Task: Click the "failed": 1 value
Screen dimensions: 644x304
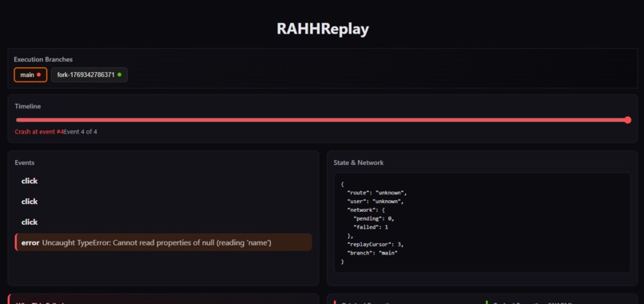Action: [x=371, y=227]
